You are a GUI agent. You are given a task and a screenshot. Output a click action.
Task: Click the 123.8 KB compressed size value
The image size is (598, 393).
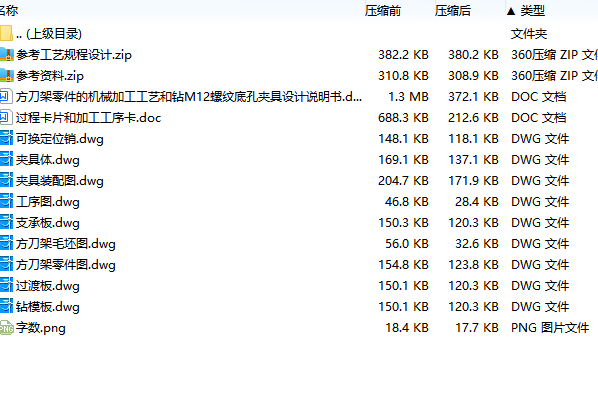click(x=473, y=265)
